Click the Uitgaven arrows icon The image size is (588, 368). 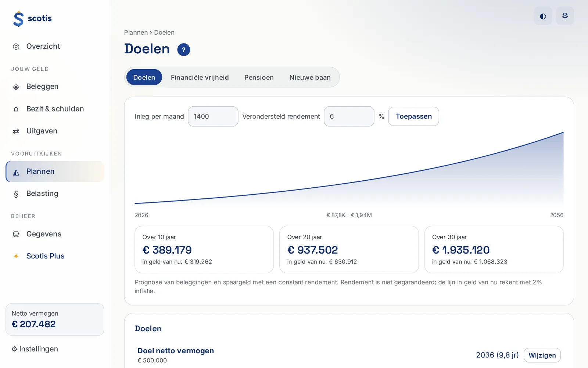[16, 131]
